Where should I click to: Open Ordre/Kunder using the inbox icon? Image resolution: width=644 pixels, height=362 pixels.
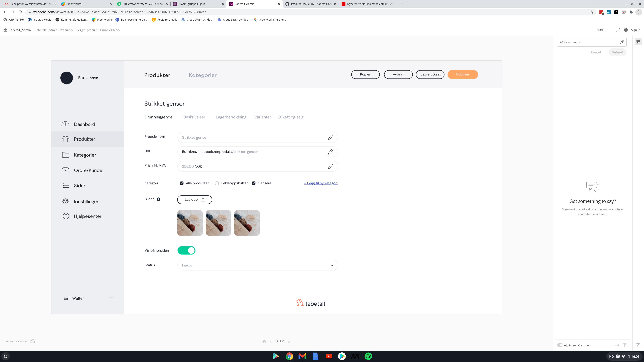tap(65, 170)
